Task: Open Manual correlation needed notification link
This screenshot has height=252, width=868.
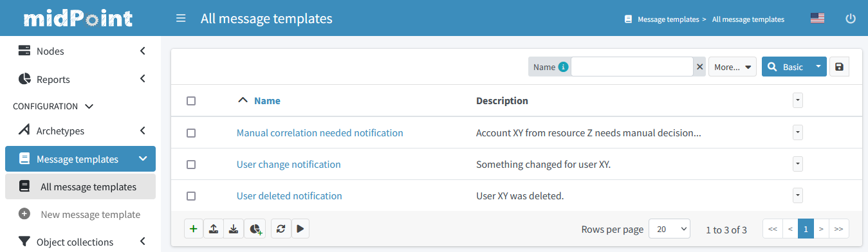Action: 320,133
